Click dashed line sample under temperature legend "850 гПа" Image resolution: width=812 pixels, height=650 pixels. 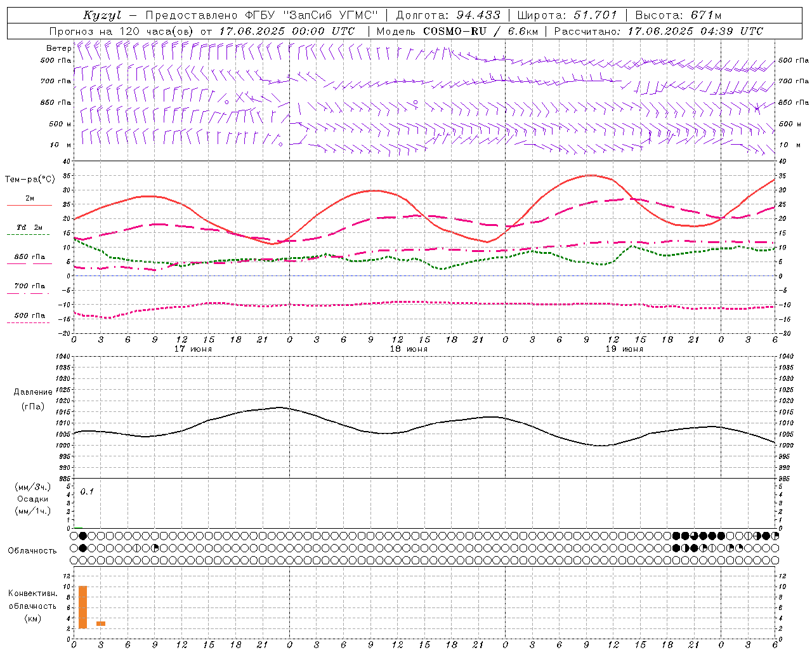click(29, 263)
